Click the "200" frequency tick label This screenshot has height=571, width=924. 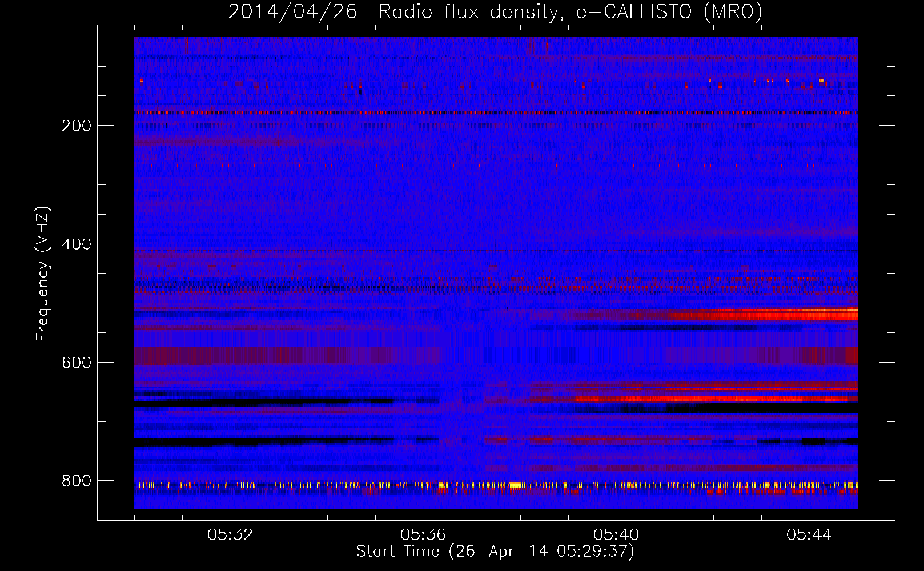point(77,126)
